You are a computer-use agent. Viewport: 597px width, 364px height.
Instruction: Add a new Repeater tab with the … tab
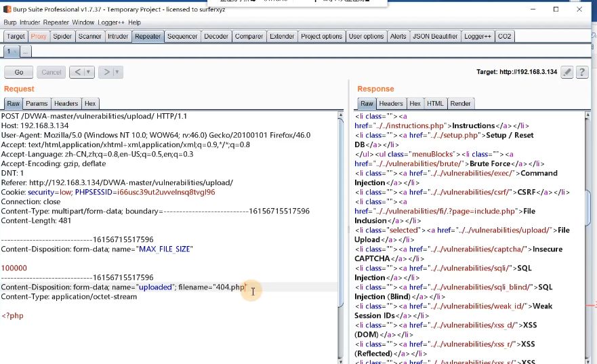pyautogui.click(x=25, y=52)
